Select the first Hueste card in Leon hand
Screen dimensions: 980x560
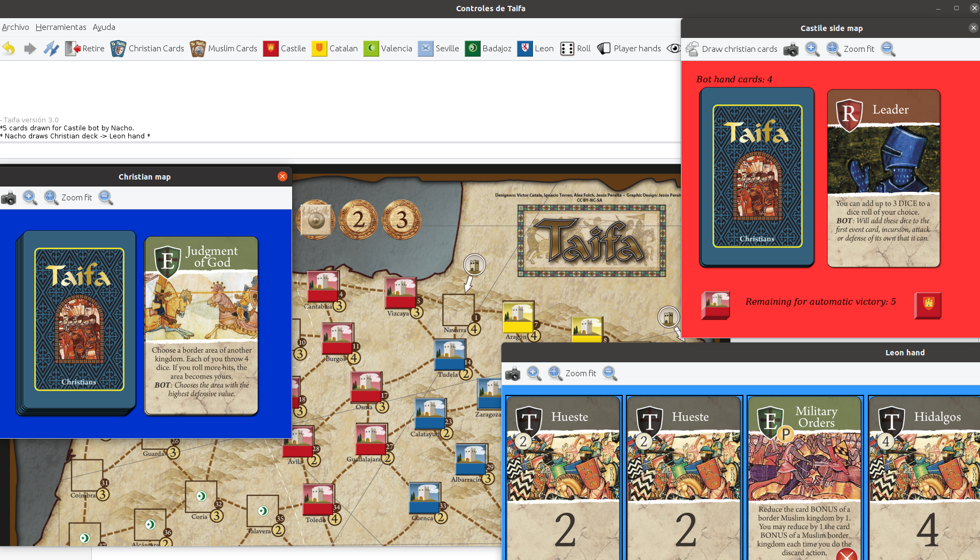click(564, 478)
